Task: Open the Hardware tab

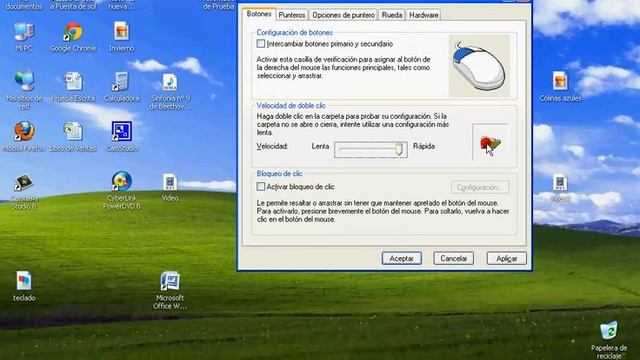Action: point(424,15)
